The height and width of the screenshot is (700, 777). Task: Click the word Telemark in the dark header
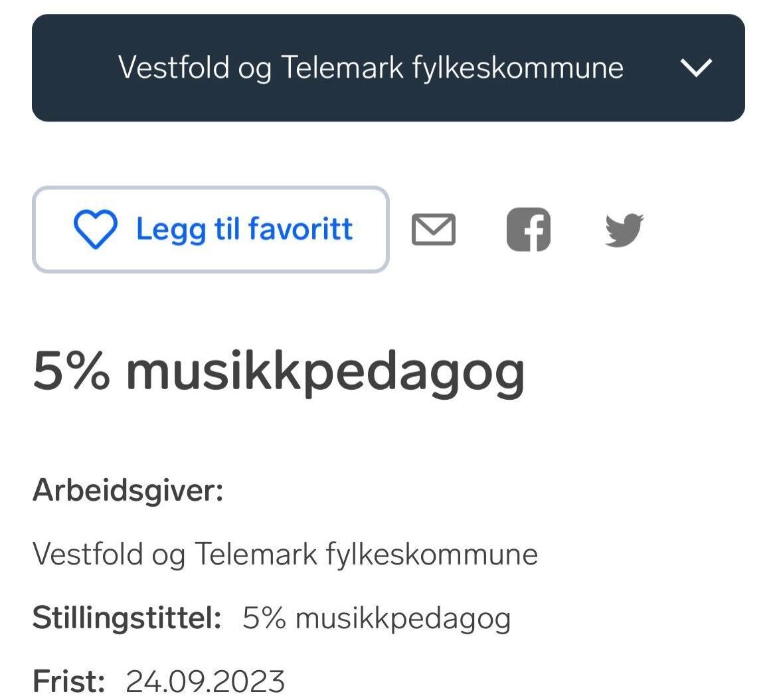[343, 68]
